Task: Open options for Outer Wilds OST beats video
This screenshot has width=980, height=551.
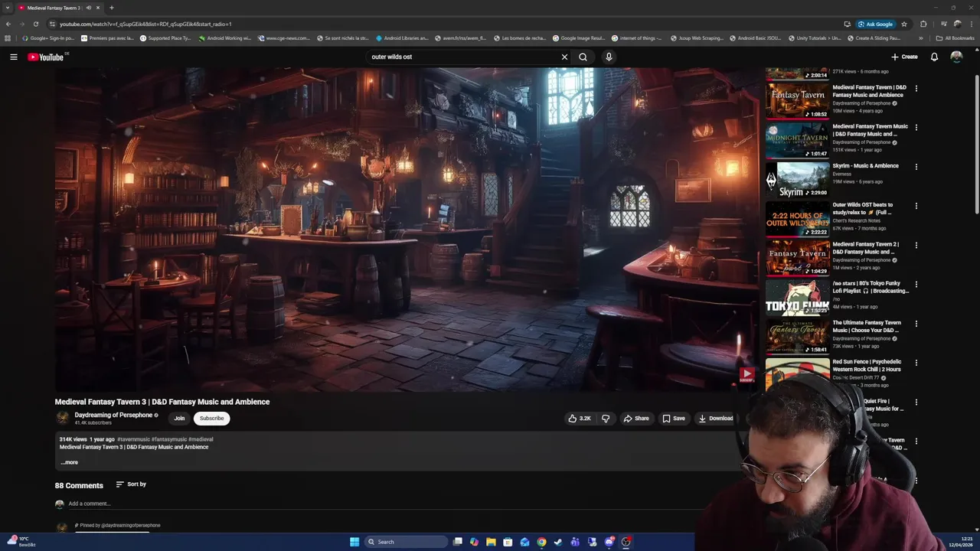Action: (x=916, y=205)
